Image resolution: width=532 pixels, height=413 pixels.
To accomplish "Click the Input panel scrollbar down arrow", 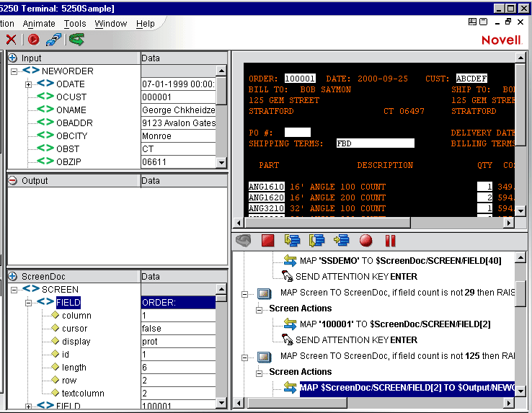I will click(222, 163).
